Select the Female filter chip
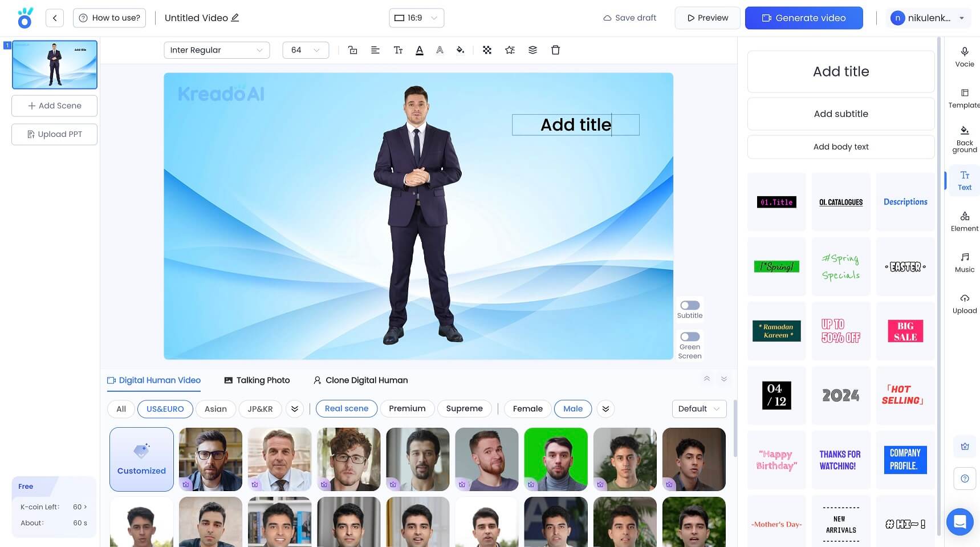Screen dimensions: 980x547 click(527, 409)
